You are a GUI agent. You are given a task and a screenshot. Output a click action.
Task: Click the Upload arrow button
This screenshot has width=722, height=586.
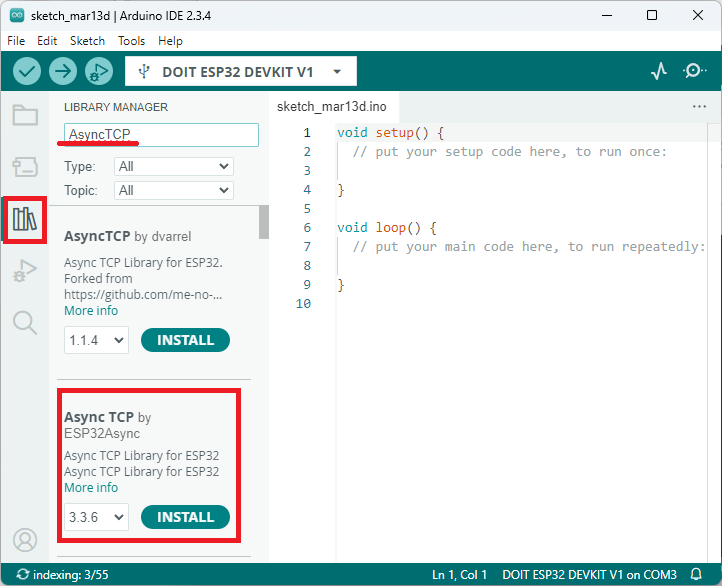63,71
